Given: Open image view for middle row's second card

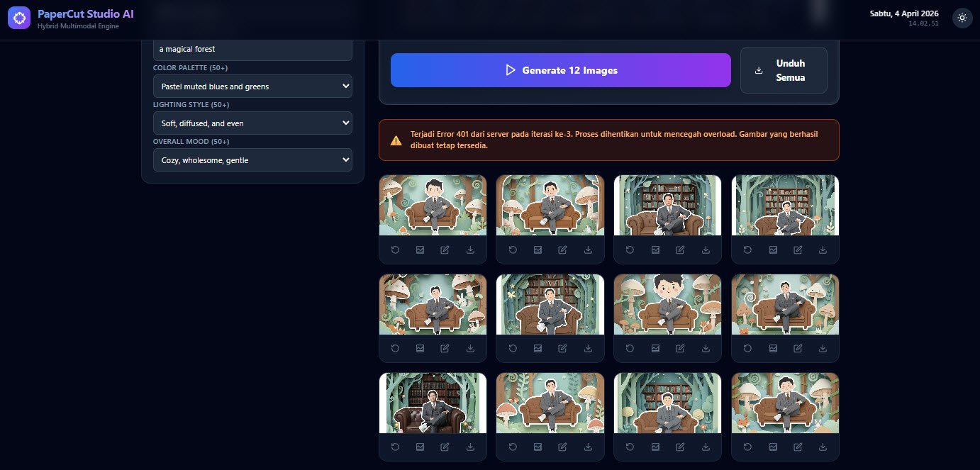Looking at the screenshot, I should click(538, 348).
